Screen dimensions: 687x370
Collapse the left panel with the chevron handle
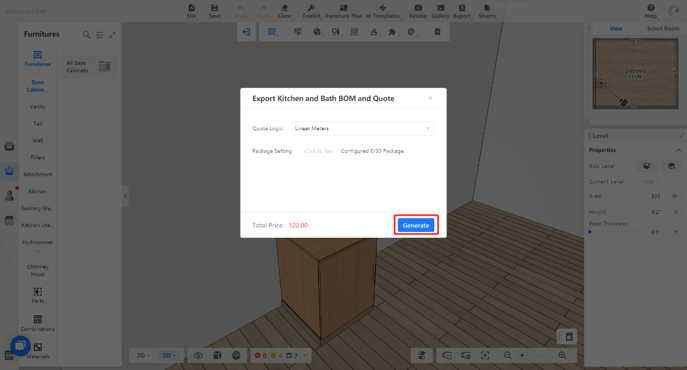[x=125, y=196]
